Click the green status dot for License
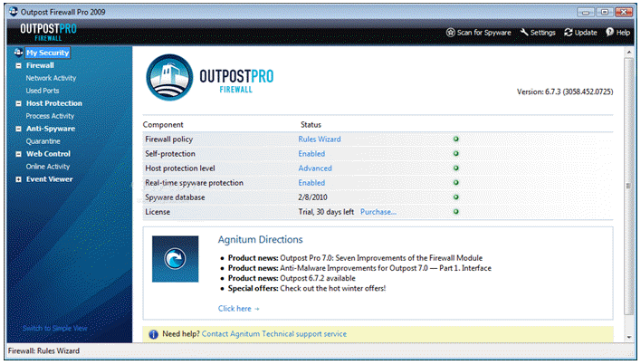This screenshot has height=364, width=640. (456, 211)
